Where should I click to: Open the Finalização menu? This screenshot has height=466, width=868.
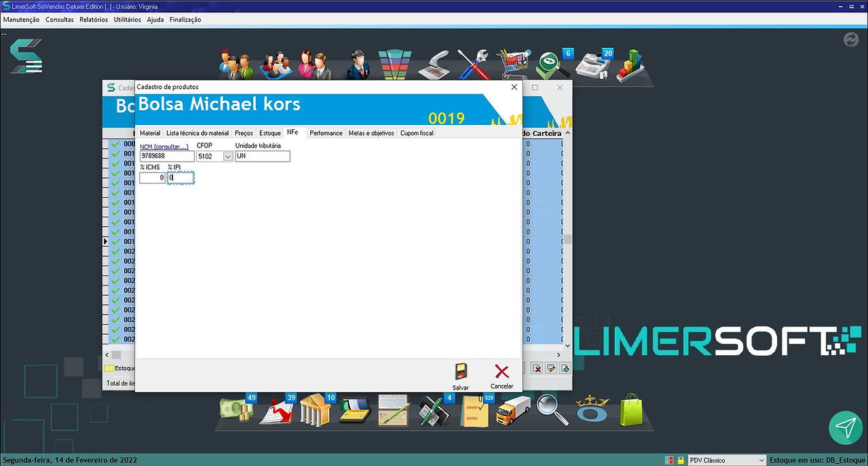point(185,20)
